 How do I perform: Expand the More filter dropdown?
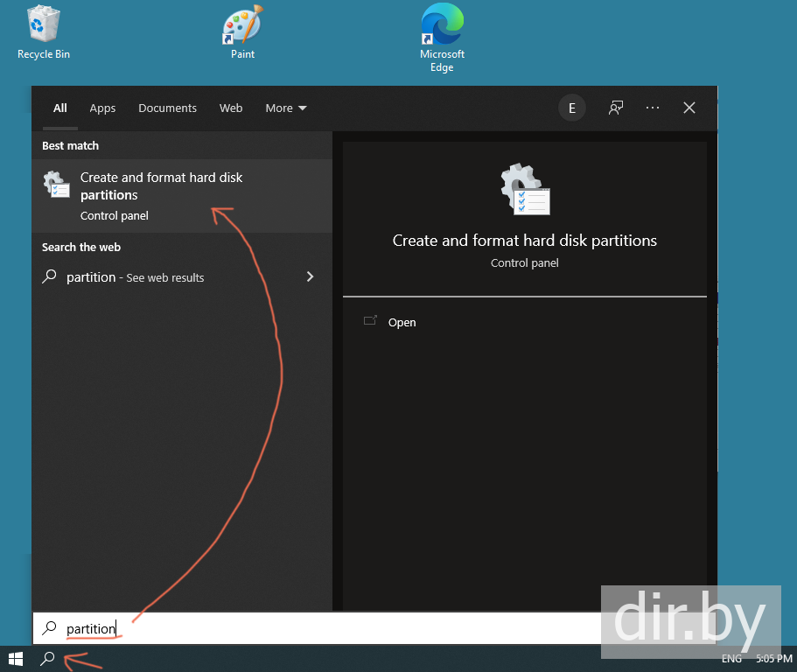(x=286, y=108)
